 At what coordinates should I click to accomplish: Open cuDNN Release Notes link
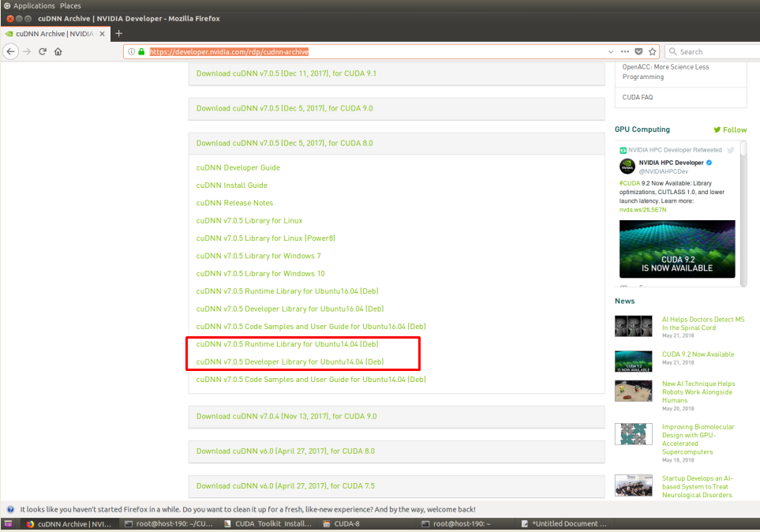[234, 203]
